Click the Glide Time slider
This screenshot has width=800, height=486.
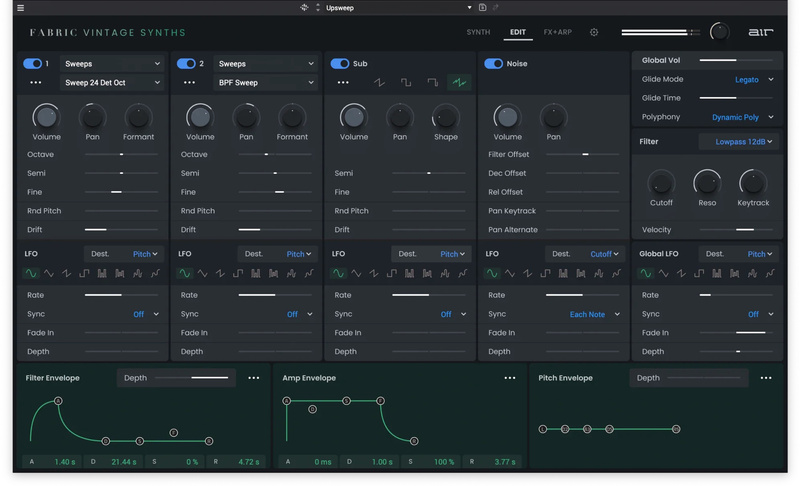[736, 98]
